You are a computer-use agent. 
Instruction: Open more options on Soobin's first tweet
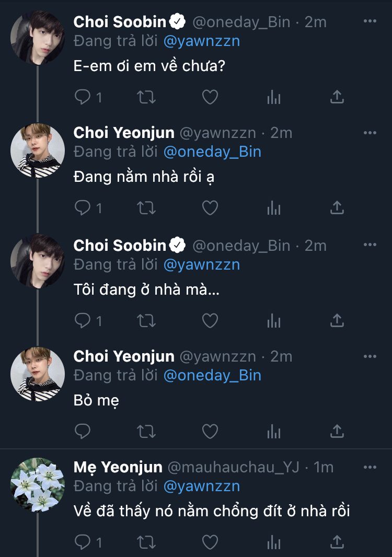click(370, 22)
